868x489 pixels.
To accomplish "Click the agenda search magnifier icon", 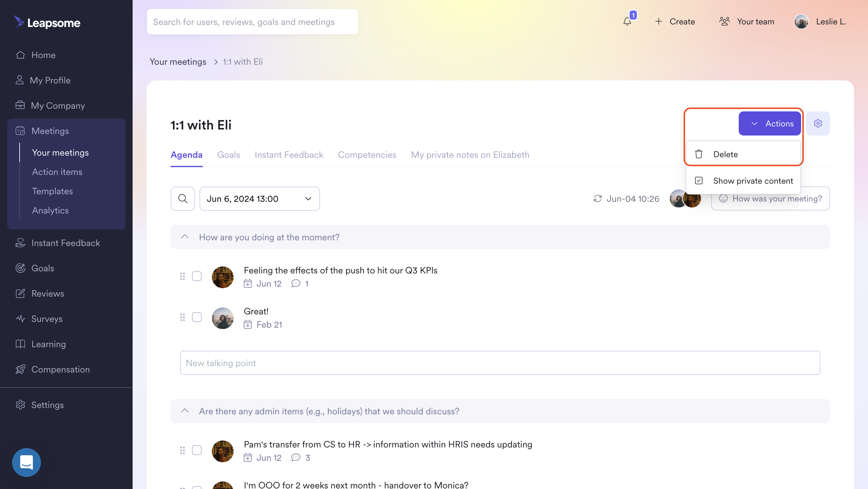I will click(x=183, y=198).
